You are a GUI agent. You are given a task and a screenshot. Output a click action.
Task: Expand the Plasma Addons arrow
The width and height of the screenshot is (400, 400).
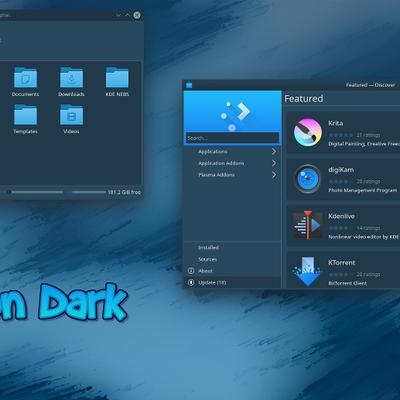click(274, 175)
